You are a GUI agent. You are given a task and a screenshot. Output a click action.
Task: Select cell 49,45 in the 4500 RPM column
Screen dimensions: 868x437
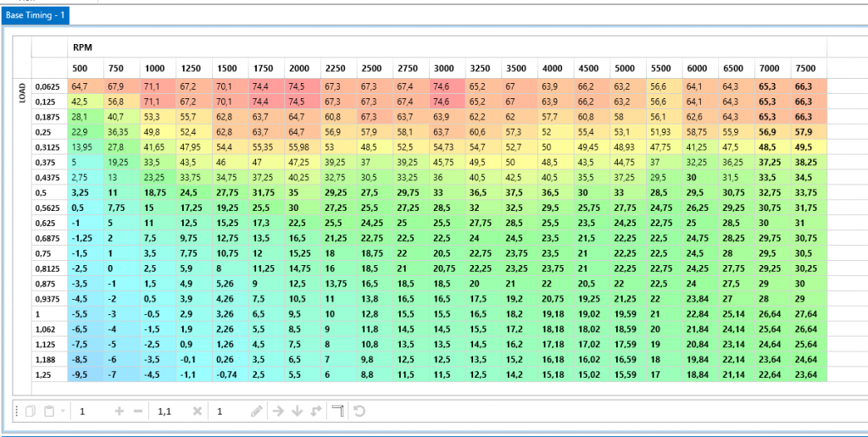coord(591,147)
